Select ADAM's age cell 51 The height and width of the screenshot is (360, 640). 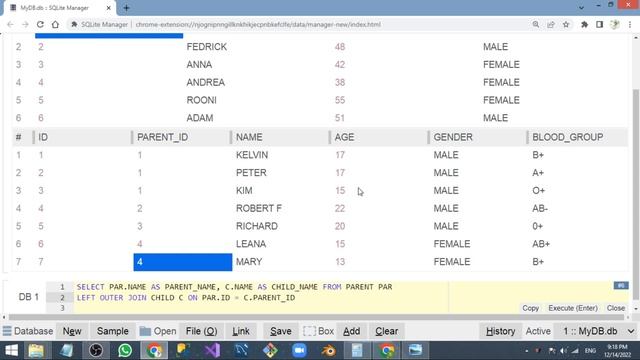(340, 118)
